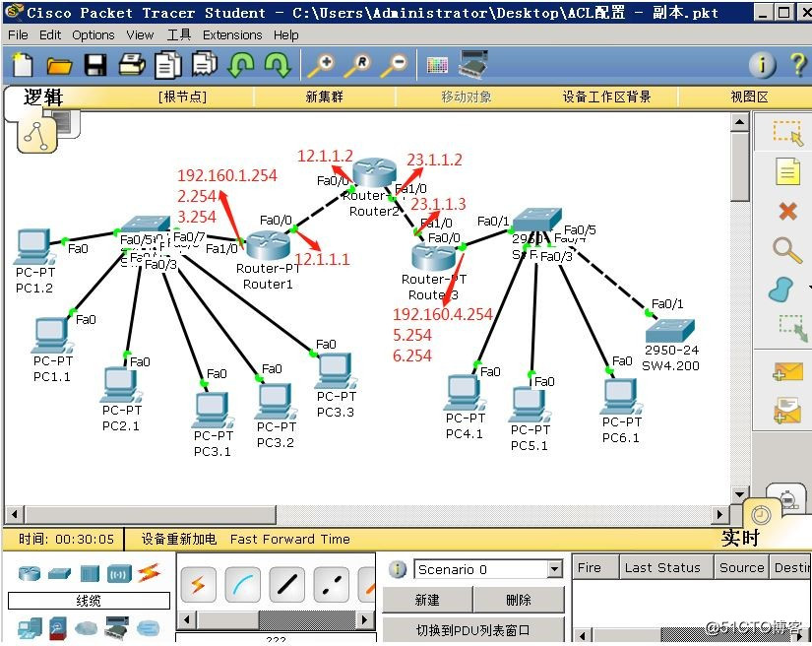
Task: Choose the Select tool in right sidebar
Action: point(787,133)
